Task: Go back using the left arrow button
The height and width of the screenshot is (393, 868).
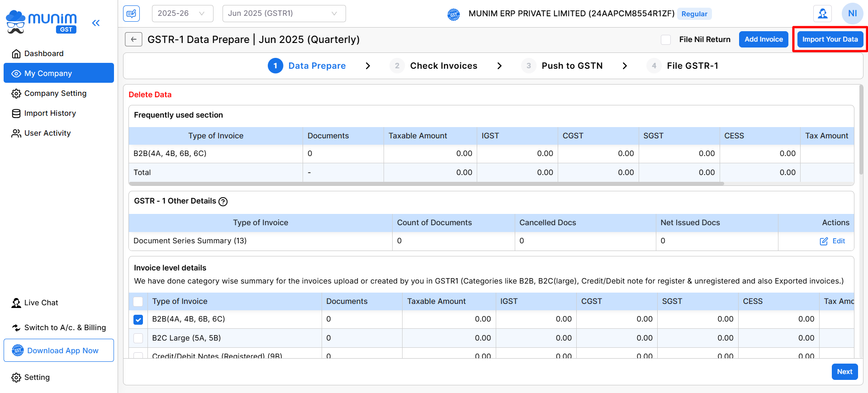Action: coord(133,39)
